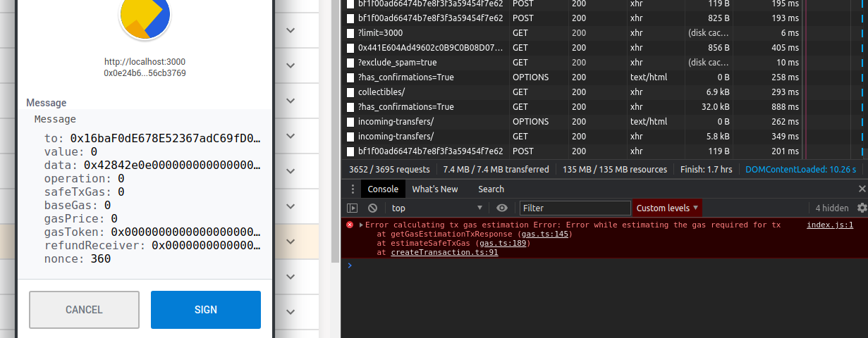Open the gas.ts:145 source link

point(544,234)
